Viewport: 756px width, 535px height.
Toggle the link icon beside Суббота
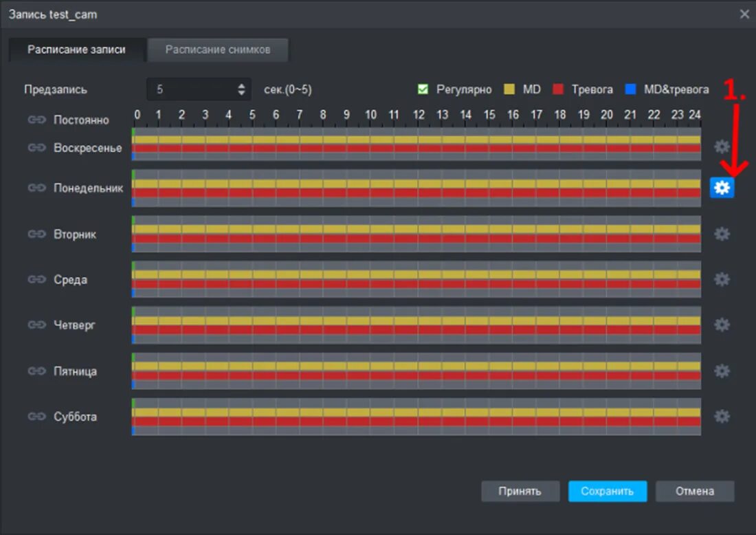click(x=36, y=416)
